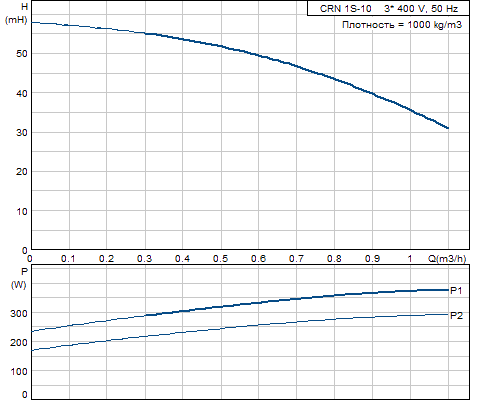Click the 300 tick on power axis
500x400 pixels.
(19, 314)
